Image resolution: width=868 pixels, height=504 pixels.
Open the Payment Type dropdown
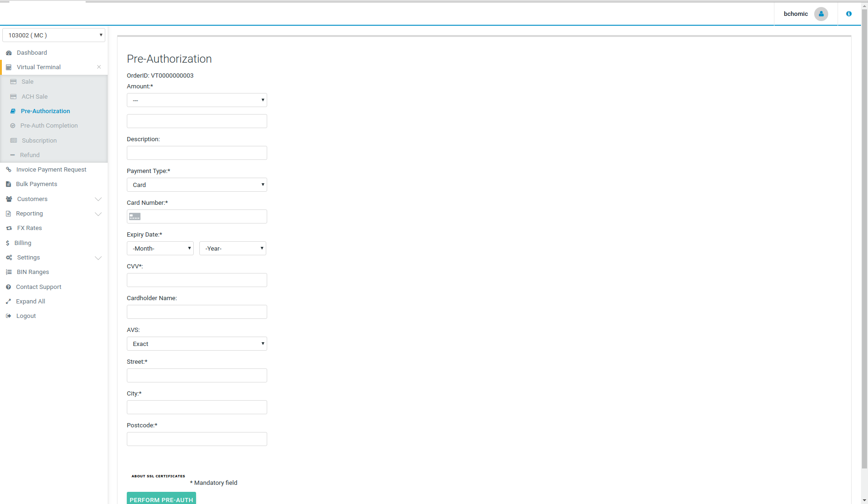point(197,185)
